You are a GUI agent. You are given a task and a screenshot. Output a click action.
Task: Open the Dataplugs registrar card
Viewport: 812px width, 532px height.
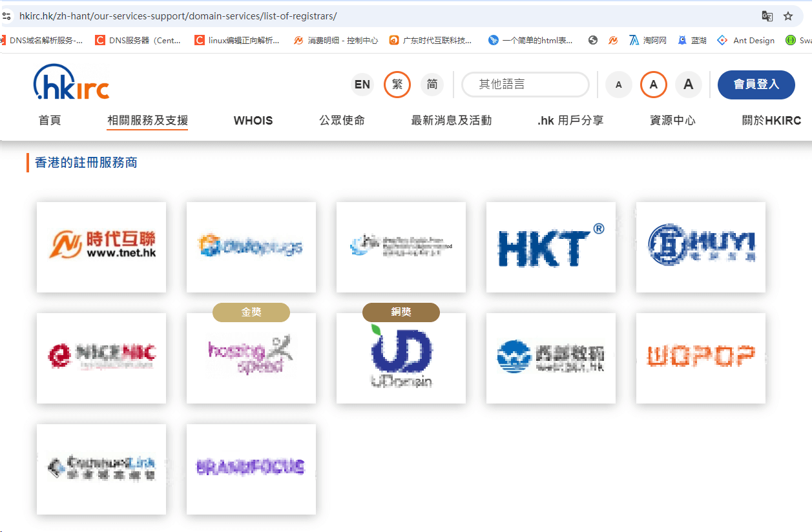tap(251, 247)
